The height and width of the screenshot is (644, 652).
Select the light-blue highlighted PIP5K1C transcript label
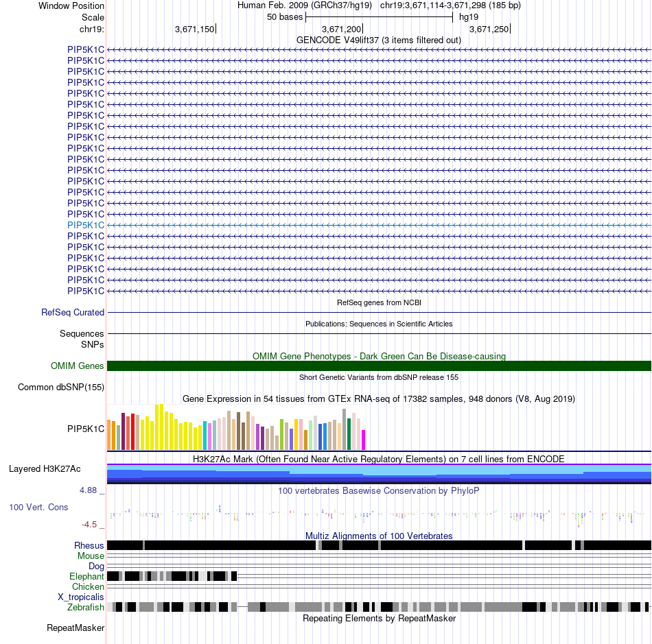86,225
